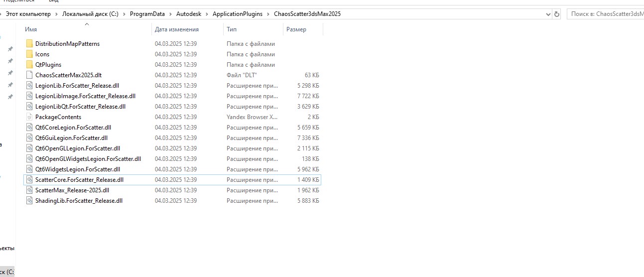Select the file ShadingLib.ForScatter_Release.dll
644x277 pixels.
point(79,201)
